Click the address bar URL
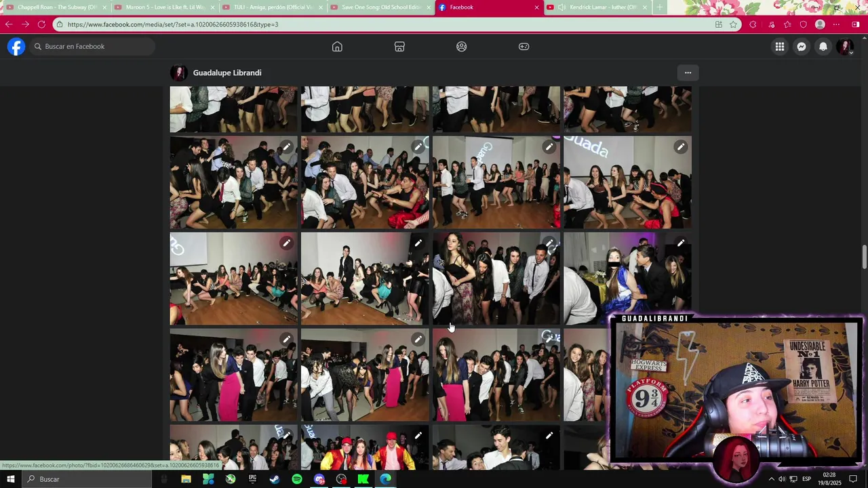The height and width of the screenshot is (488, 868). (x=173, y=24)
